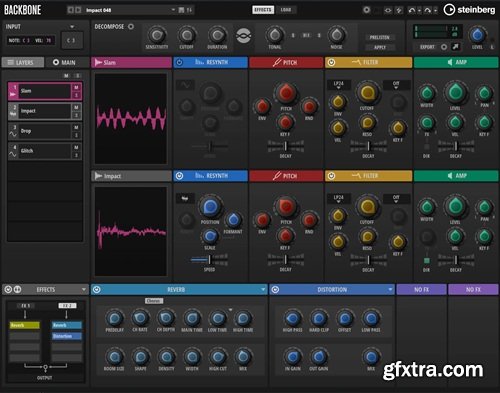This screenshot has width=500, height=393.
Task: Click the Noise knob
Action: coord(336,35)
